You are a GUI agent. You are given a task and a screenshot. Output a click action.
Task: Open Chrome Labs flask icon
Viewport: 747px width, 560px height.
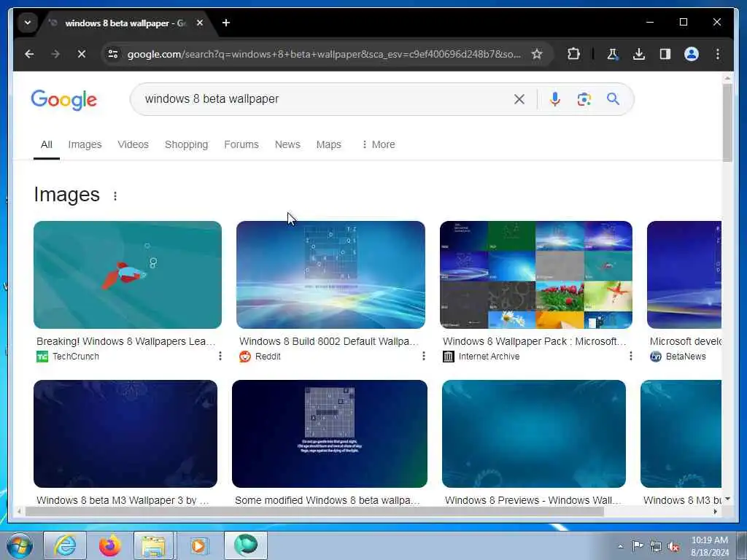613,54
